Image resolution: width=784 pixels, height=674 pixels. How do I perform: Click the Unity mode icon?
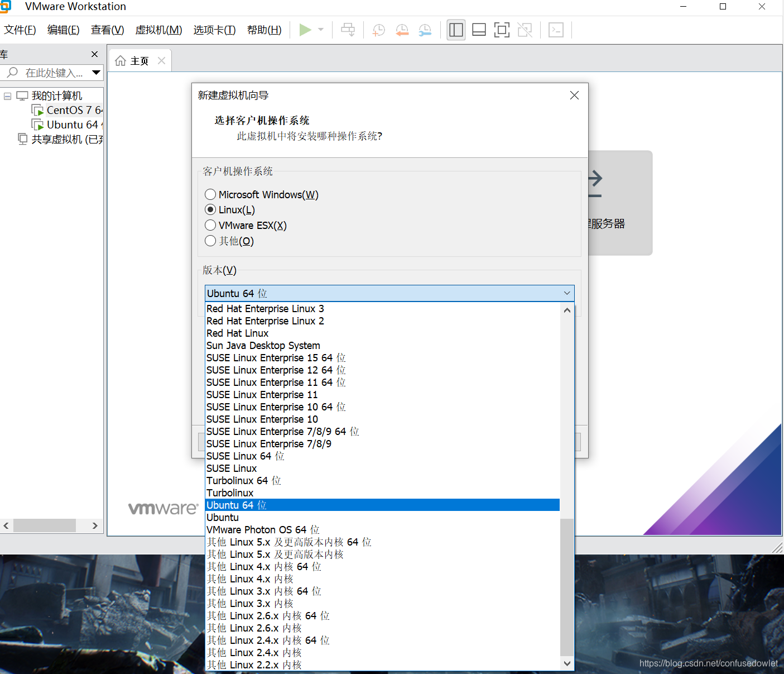pos(525,30)
